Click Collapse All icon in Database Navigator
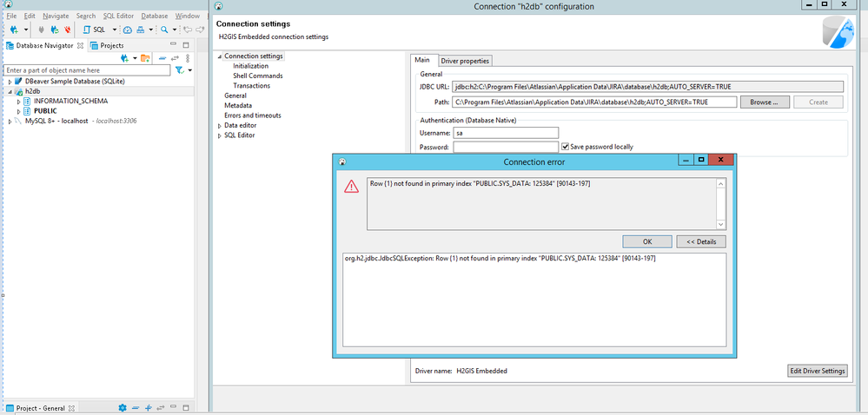 pos(162,58)
